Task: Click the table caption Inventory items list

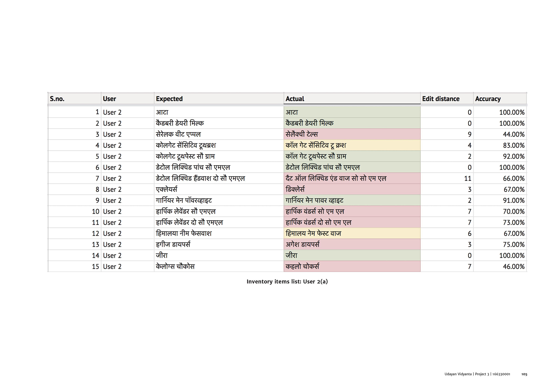Action: click(287, 282)
